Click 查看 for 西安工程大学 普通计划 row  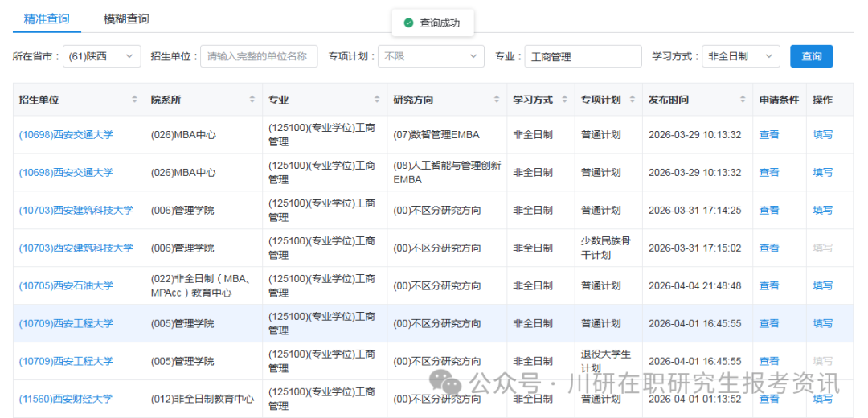(769, 323)
